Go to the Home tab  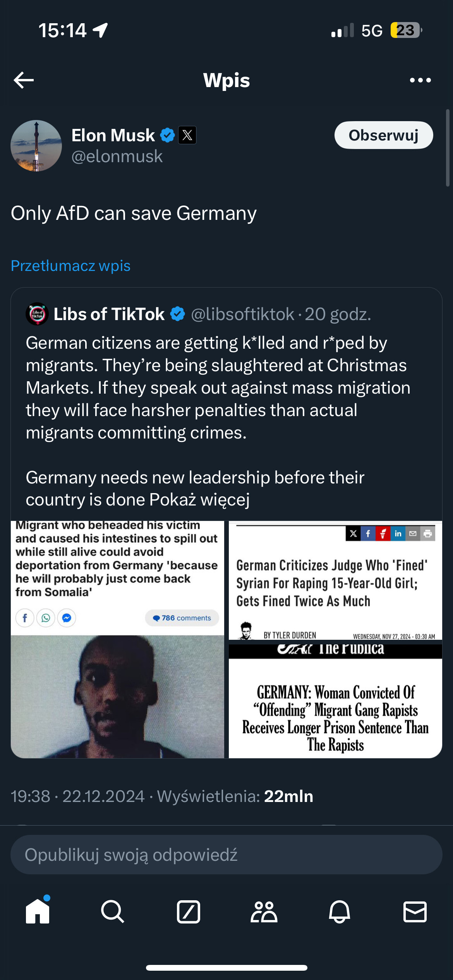tap(38, 911)
